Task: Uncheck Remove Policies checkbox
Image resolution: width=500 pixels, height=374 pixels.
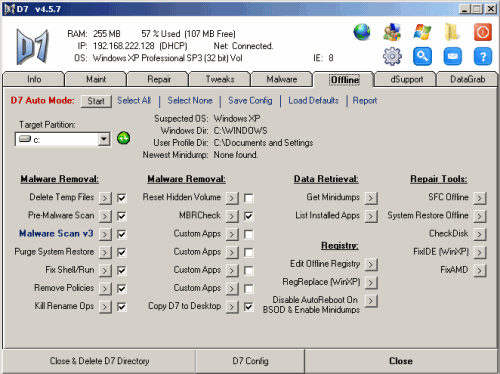Action: coord(122,288)
